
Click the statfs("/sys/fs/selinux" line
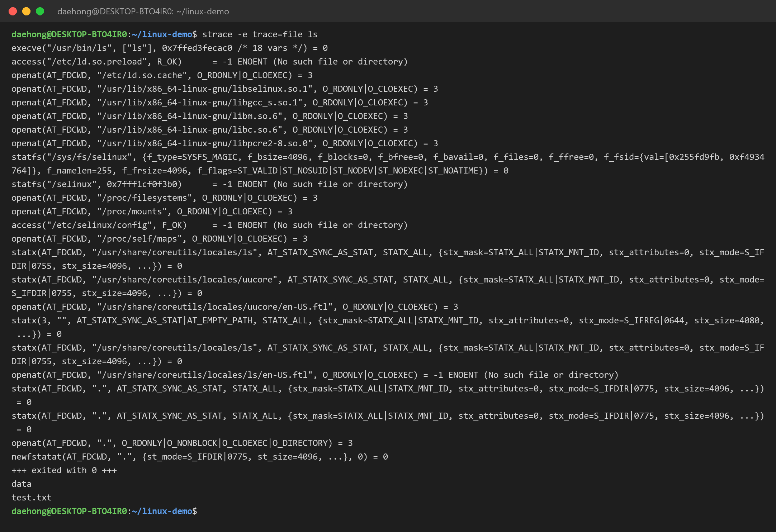tap(388, 164)
